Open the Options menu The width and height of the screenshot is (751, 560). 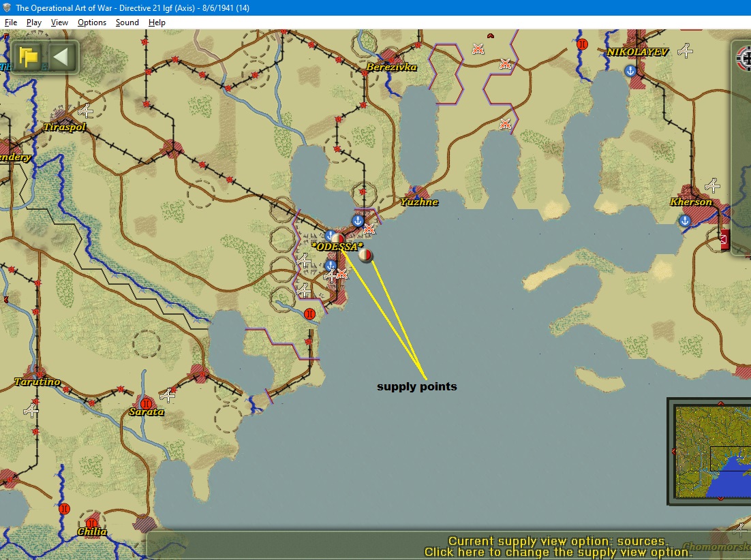92,22
